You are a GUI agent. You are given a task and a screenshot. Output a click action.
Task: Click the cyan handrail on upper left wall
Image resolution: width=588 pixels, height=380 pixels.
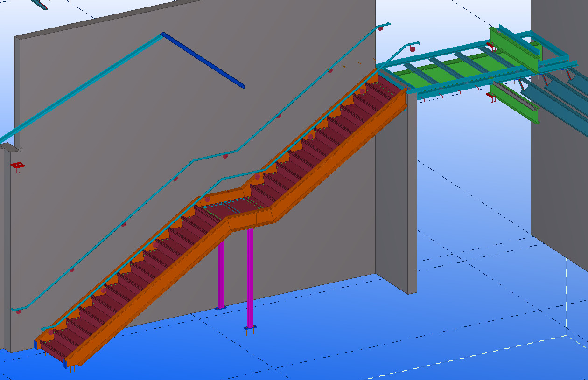(79, 89)
